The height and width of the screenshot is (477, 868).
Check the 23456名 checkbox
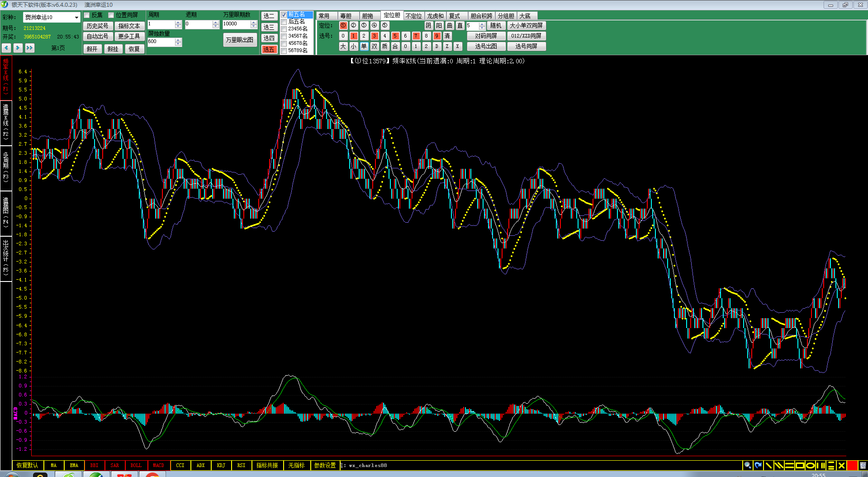(x=284, y=29)
